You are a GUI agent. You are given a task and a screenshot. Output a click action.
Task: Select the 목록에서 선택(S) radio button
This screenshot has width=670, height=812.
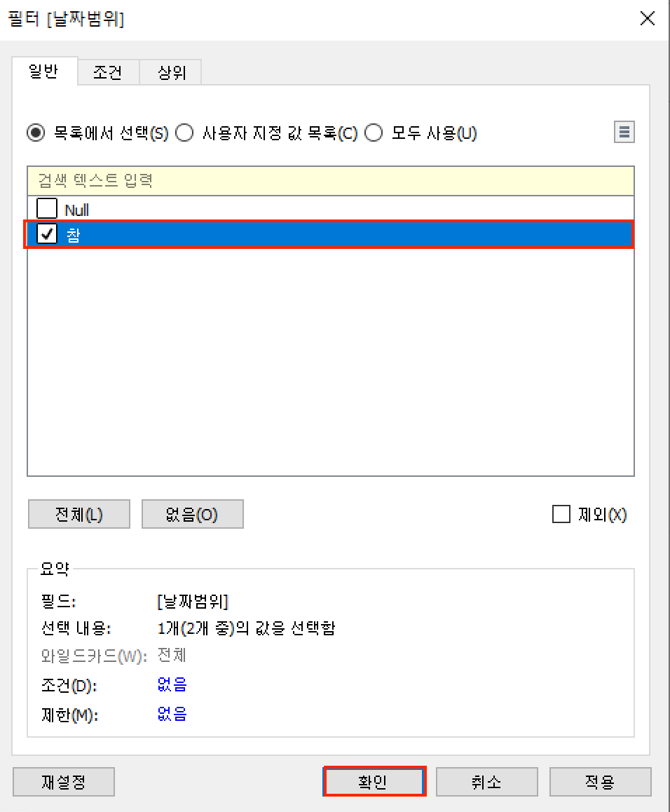(36, 133)
